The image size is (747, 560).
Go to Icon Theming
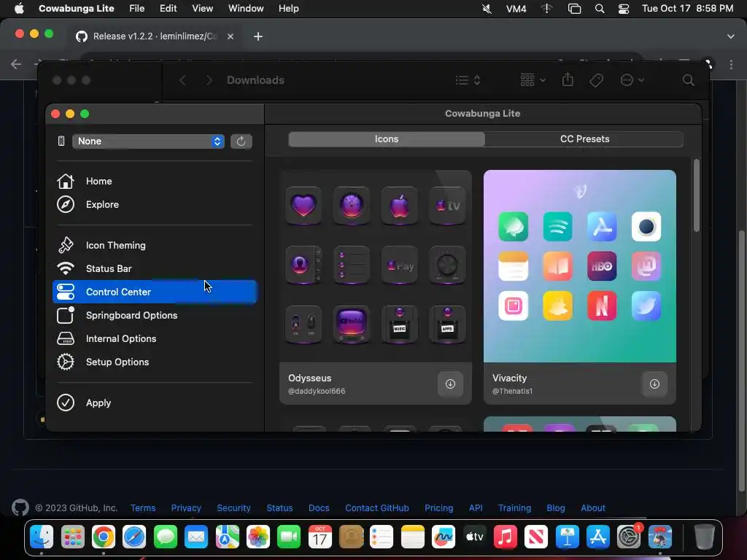pos(155,245)
